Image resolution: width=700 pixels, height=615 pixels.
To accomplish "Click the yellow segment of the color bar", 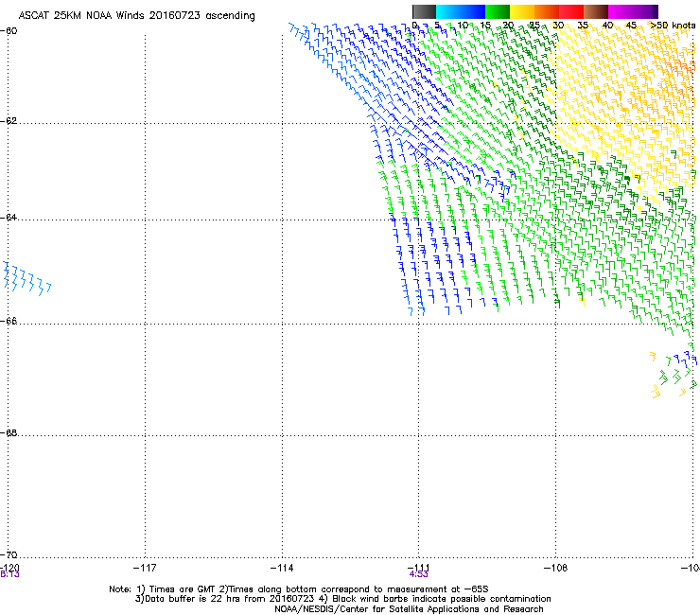I will coord(522,11).
